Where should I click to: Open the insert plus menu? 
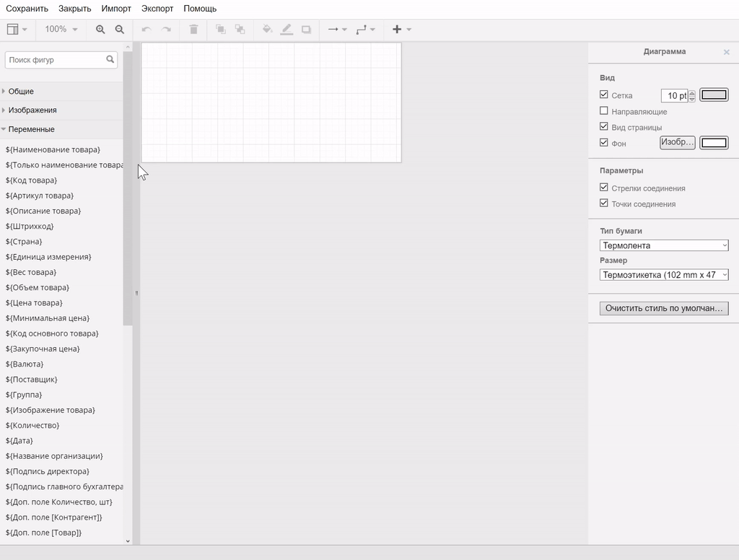(x=401, y=30)
